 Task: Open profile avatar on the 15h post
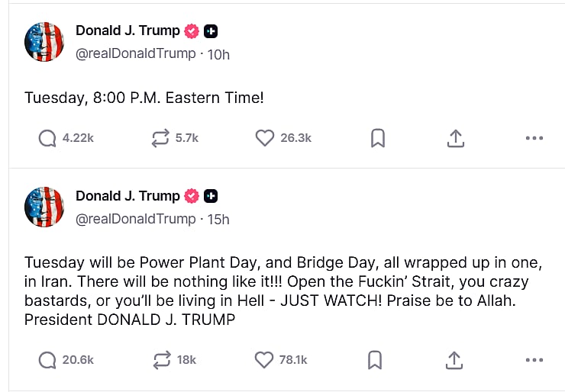click(x=44, y=207)
